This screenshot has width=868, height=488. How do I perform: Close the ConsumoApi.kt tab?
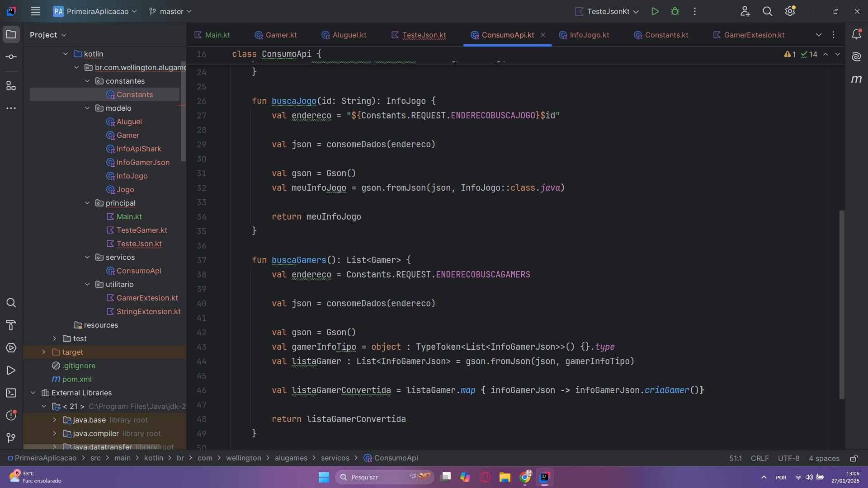tap(543, 35)
